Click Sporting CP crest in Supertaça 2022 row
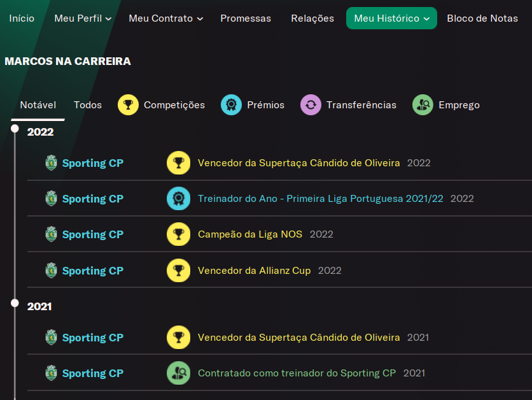This screenshot has height=400, width=532. coord(52,163)
